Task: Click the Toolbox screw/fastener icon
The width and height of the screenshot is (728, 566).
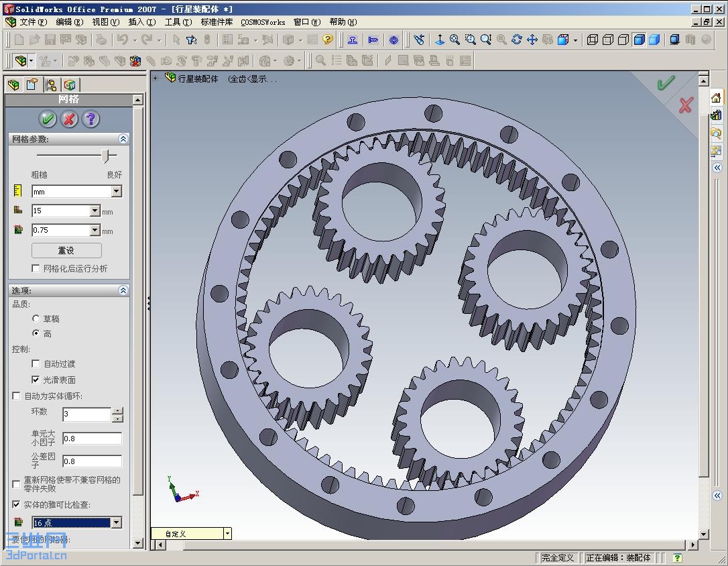Action: [x=373, y=40]
